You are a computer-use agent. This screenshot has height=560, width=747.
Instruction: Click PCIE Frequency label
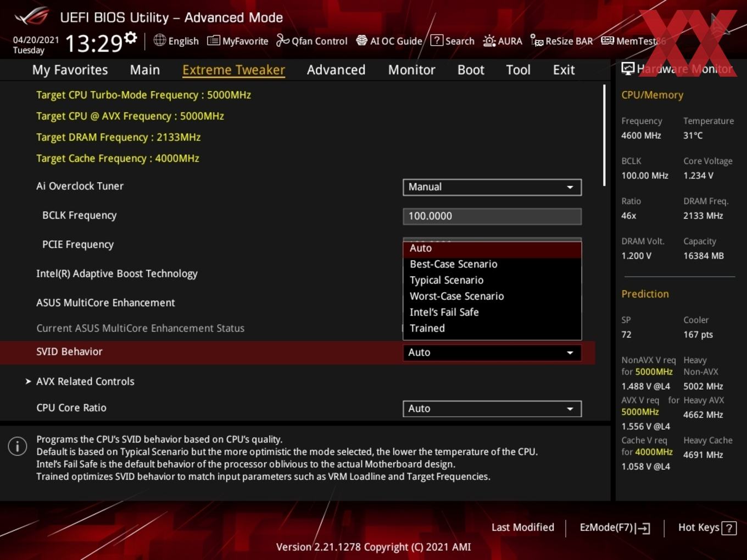(x=78, y=244)
